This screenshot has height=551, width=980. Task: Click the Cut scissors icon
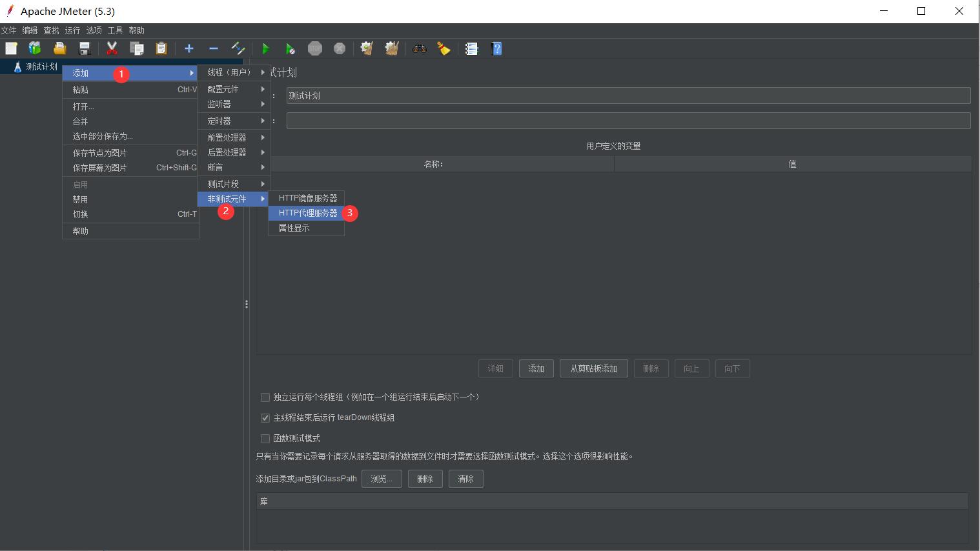point(112,48)
